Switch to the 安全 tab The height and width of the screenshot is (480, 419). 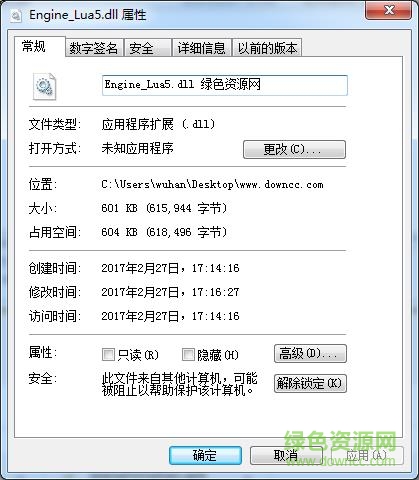(x=148, y=48)
